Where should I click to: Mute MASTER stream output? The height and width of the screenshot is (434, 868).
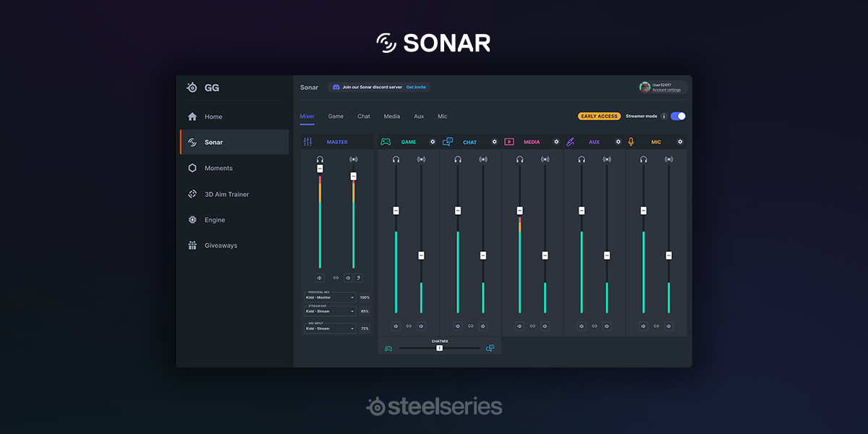pyautogui.click(x=348, y=277)
